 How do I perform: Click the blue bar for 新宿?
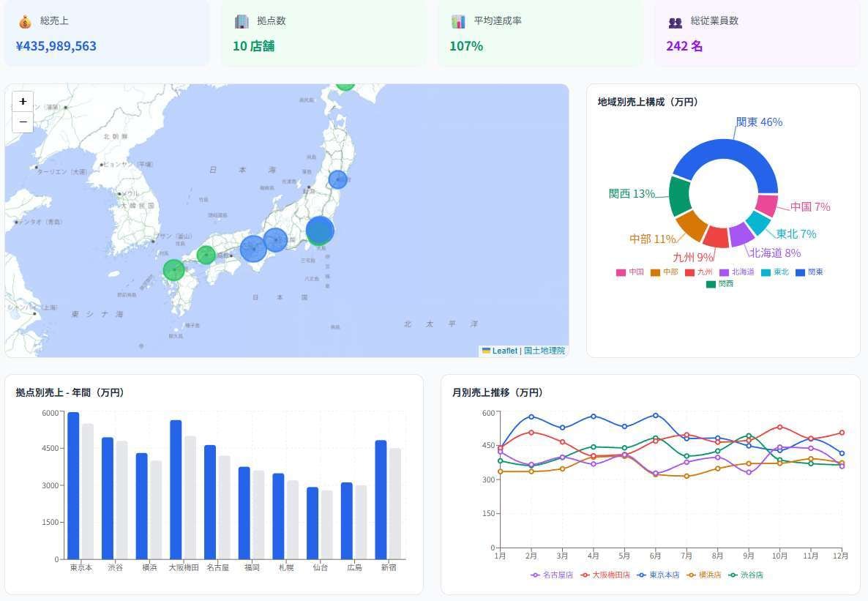381,500
